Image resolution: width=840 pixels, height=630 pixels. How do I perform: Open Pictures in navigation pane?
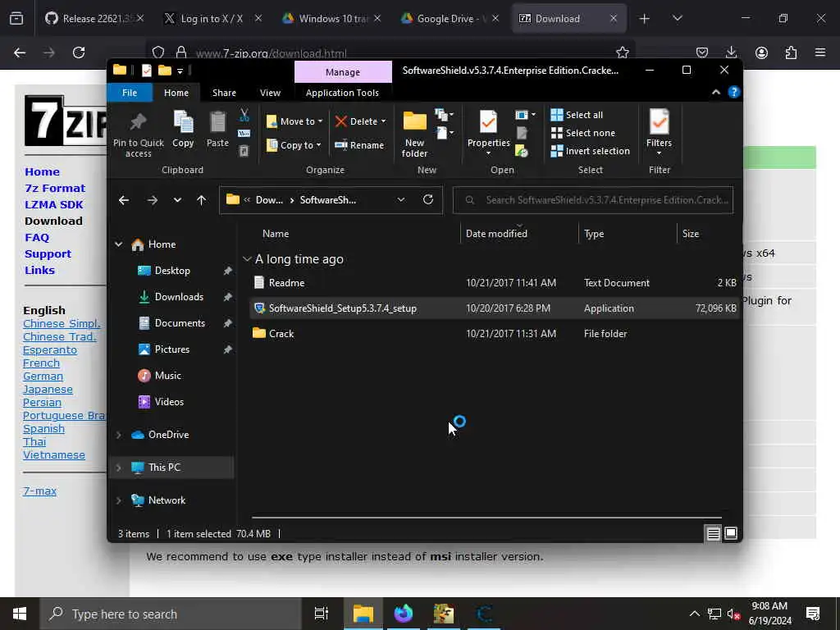(172, 349)
